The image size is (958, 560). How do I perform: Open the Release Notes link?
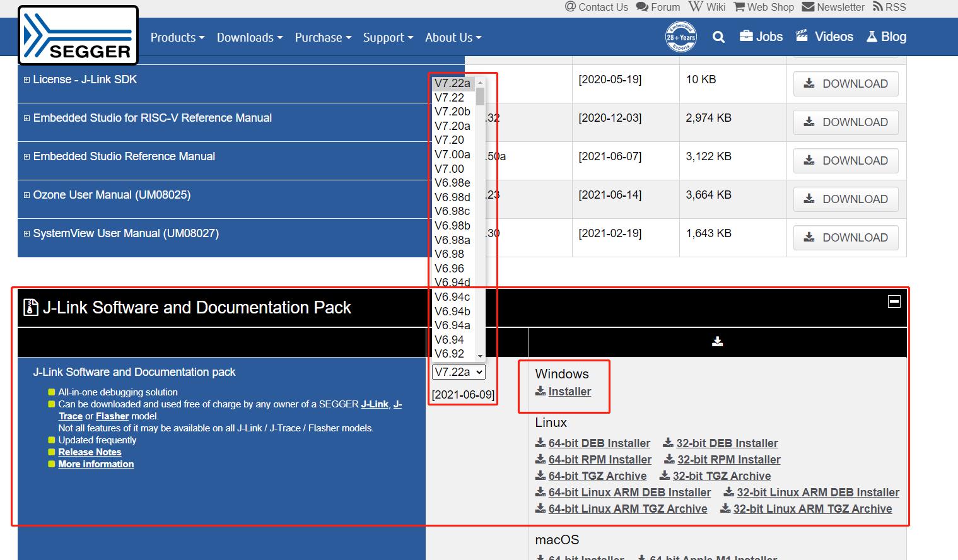[x=90, y=452]
